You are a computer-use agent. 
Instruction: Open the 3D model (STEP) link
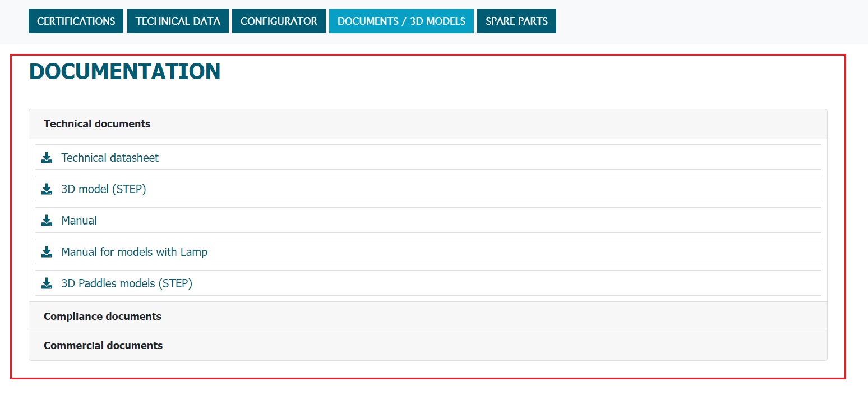click(x=104, y=189)
